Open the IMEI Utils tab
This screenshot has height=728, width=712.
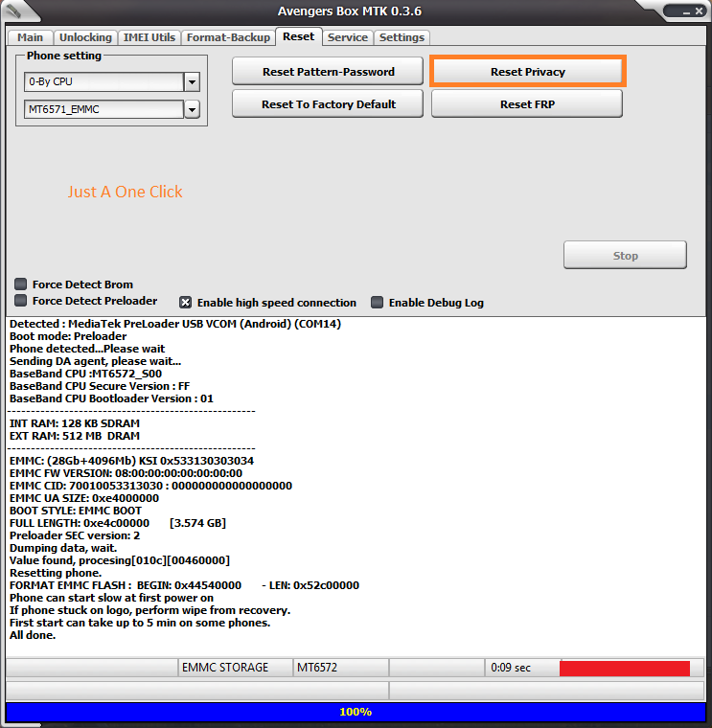(x=149, y=37)
